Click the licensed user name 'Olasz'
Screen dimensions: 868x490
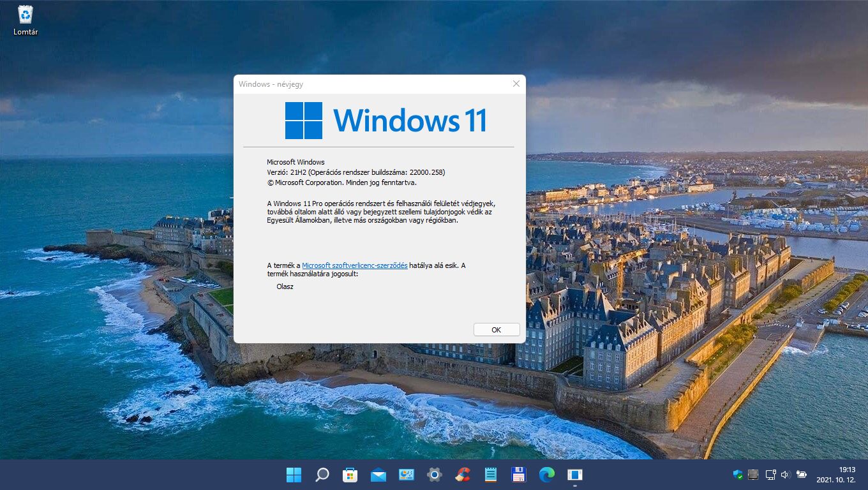point(285,286)
